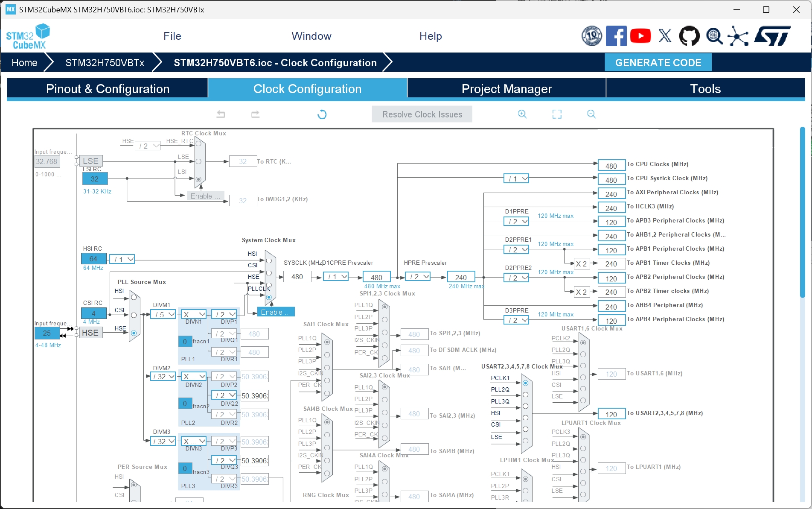Open the DIVM1 /5 divider dropdown

163,314
